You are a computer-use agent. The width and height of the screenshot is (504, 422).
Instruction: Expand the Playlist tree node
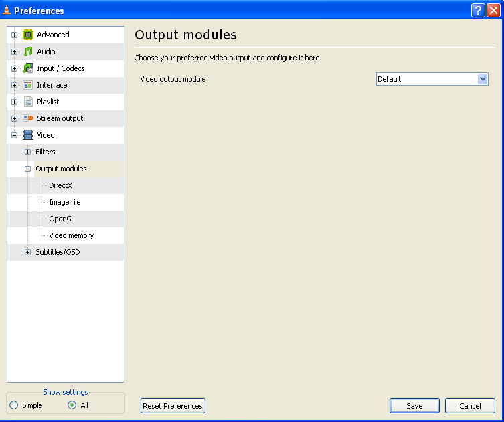point(14,102)
